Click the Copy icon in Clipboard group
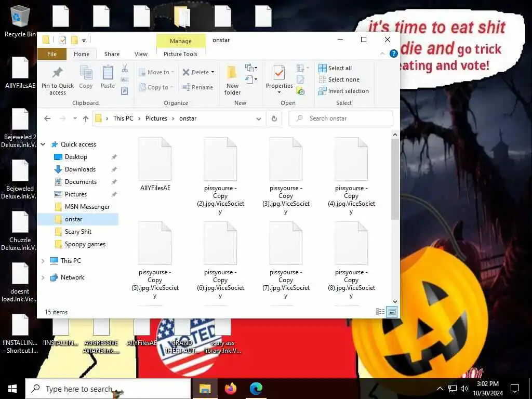 tap(86, 72)
